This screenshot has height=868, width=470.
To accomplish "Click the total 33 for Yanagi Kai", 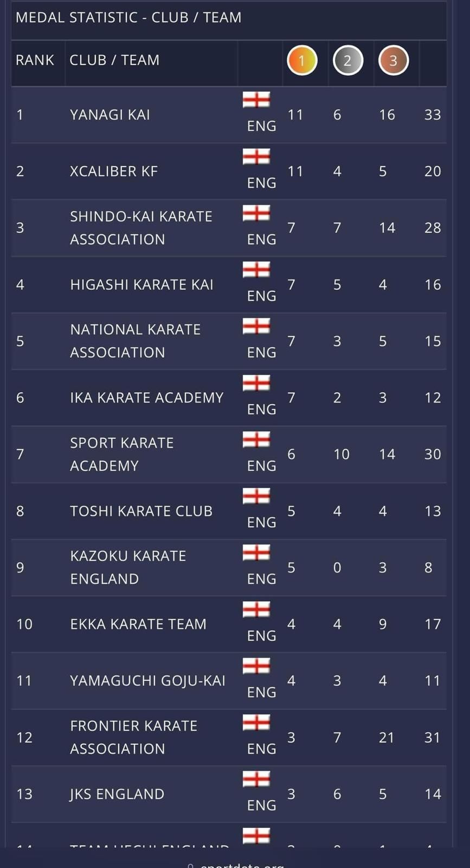I will [x=433, y=115].
